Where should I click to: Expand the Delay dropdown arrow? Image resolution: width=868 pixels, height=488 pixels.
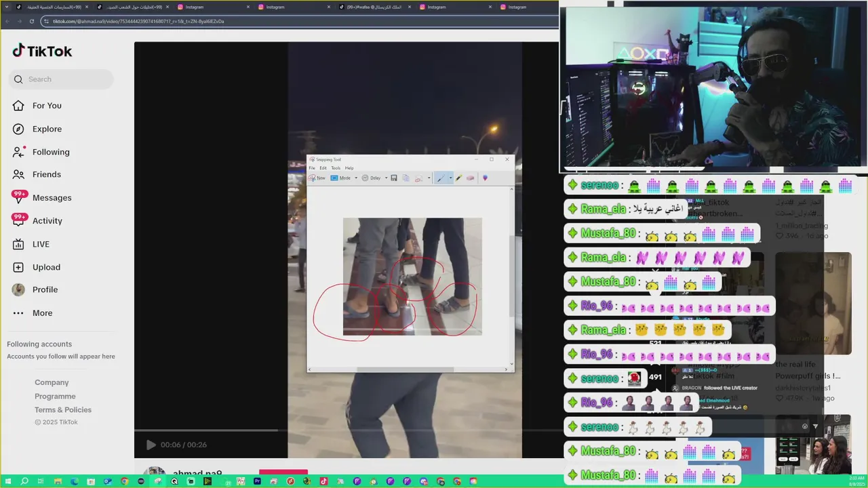point(387,178)
